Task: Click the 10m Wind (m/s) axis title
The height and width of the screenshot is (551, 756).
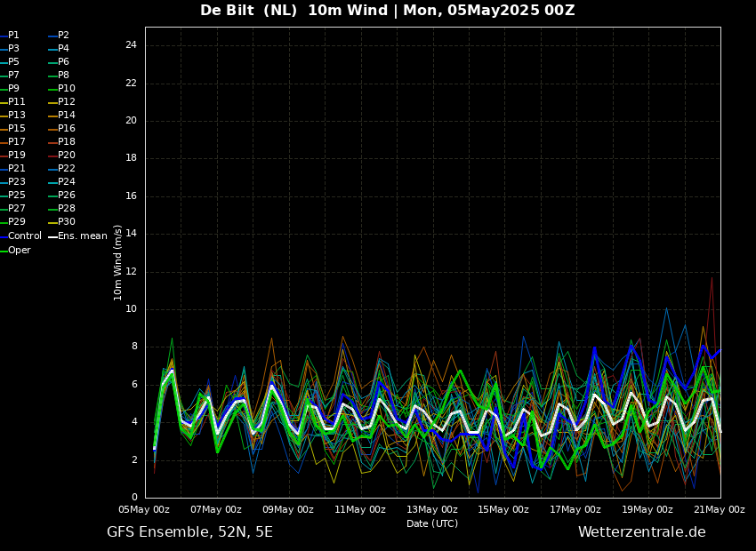Action: tap(117, 263)
